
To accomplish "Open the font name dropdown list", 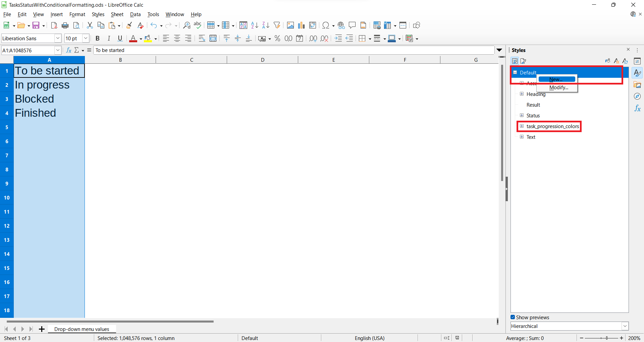I will tap(58, 39).
